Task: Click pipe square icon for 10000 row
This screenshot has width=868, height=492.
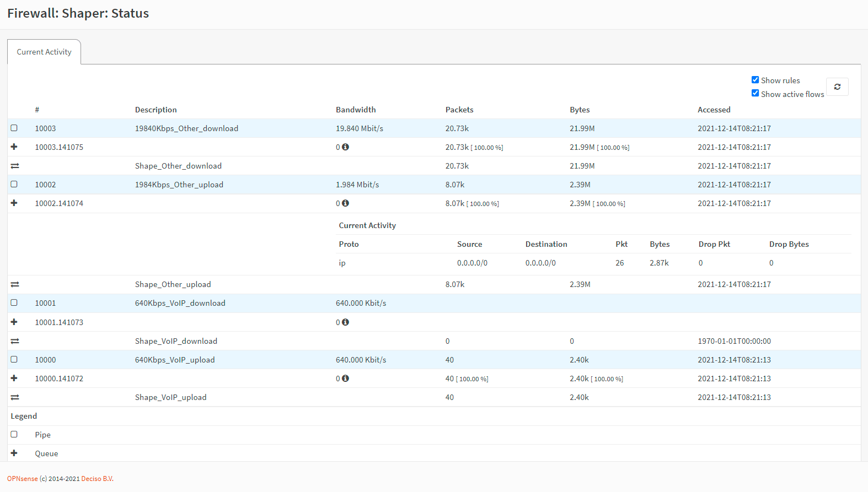Action: pyautogui.click(x=14, y=360)
